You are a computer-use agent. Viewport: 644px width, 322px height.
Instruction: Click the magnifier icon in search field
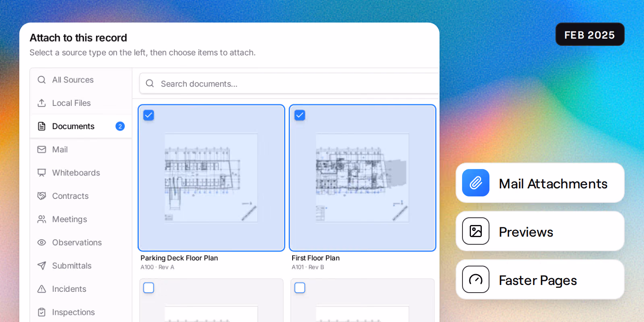(x=150, y=83)
